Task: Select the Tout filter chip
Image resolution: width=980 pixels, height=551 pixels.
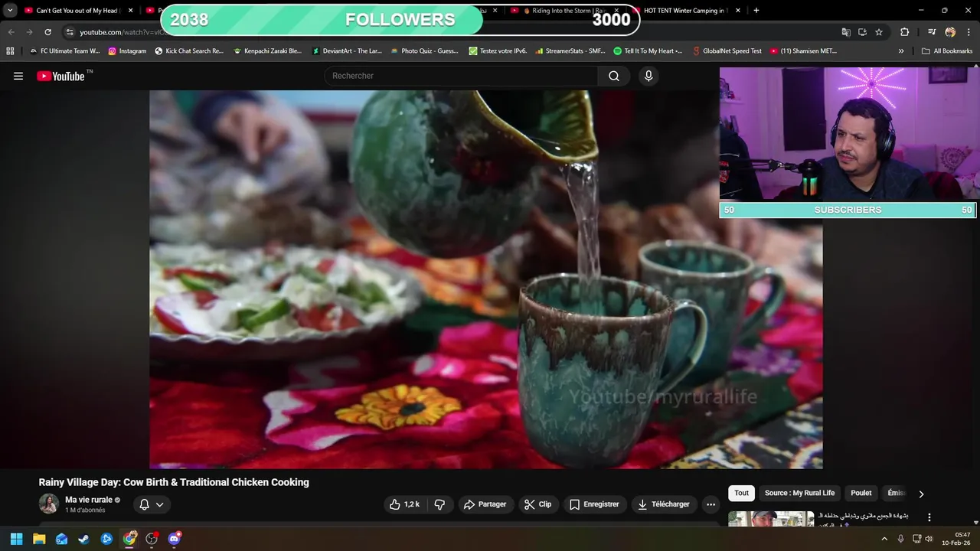Action: (x=741, y=493)
